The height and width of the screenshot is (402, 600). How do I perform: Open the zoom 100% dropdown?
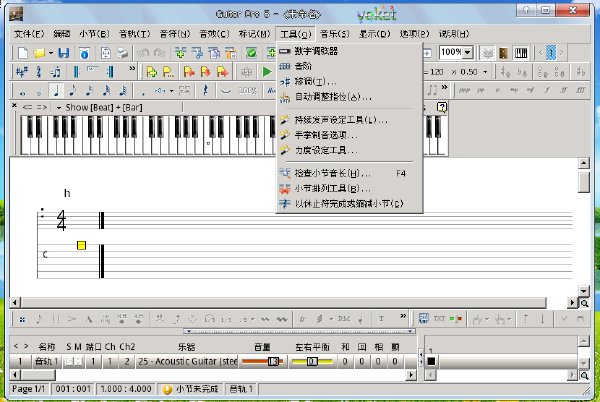click(468, 52)
